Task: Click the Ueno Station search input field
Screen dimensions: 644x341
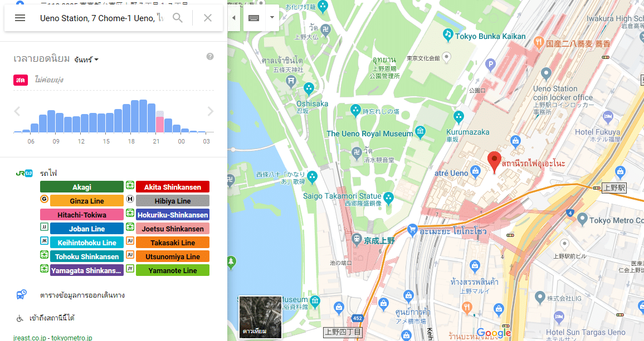Action: (x=101, y=18)
